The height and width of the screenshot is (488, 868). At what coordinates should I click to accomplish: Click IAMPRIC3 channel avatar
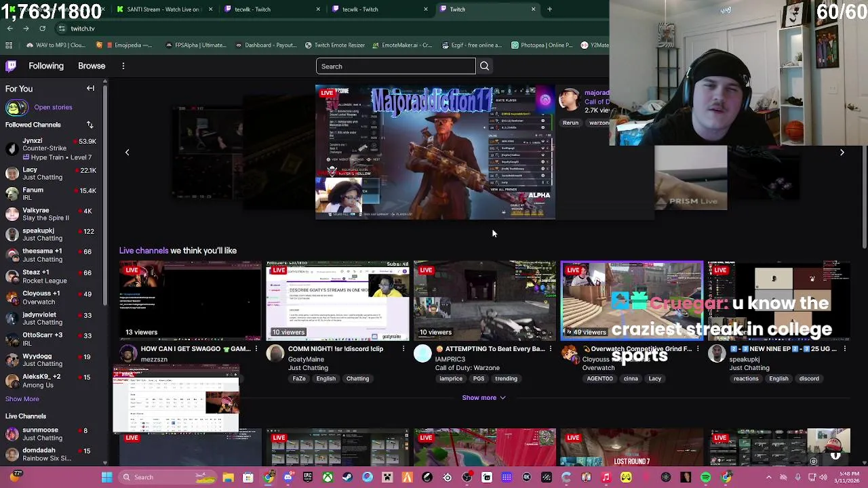(x=422, y=354)
